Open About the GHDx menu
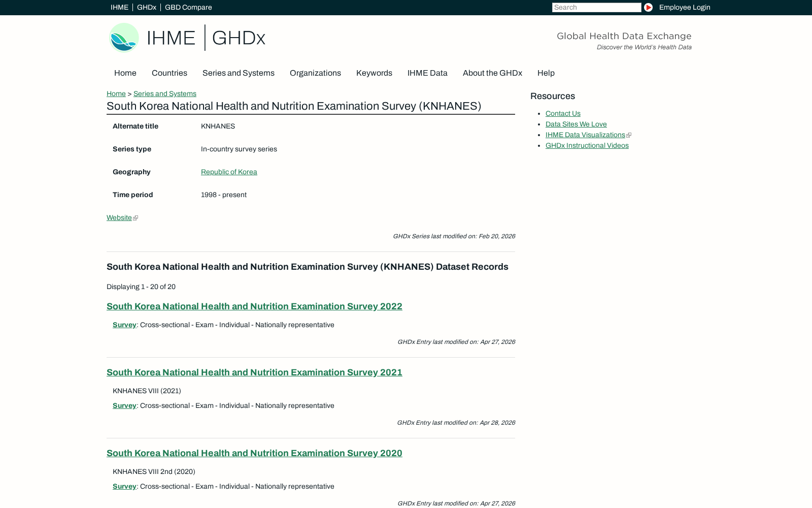The height and width of the screenshot is (508, 812). coord(492,73)
